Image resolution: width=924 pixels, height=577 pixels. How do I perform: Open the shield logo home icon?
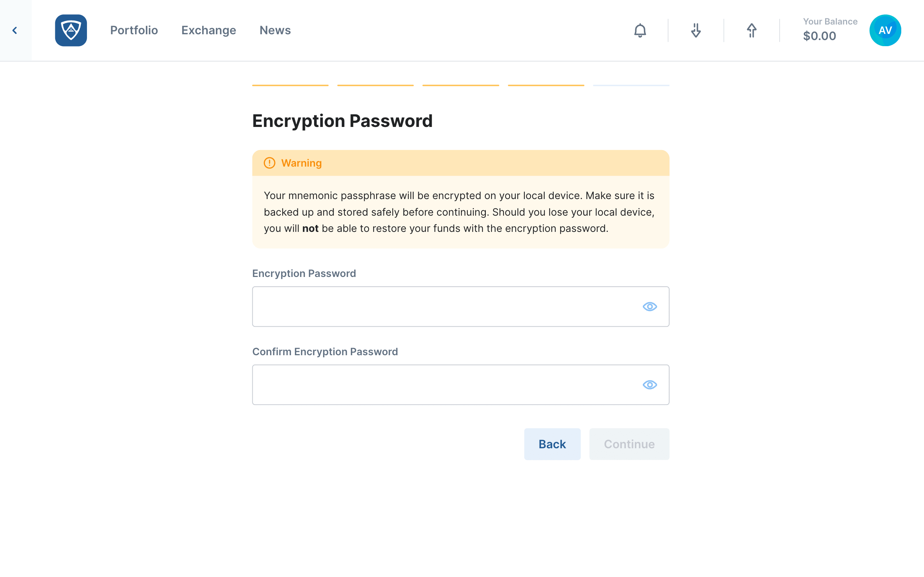point(71,30)
